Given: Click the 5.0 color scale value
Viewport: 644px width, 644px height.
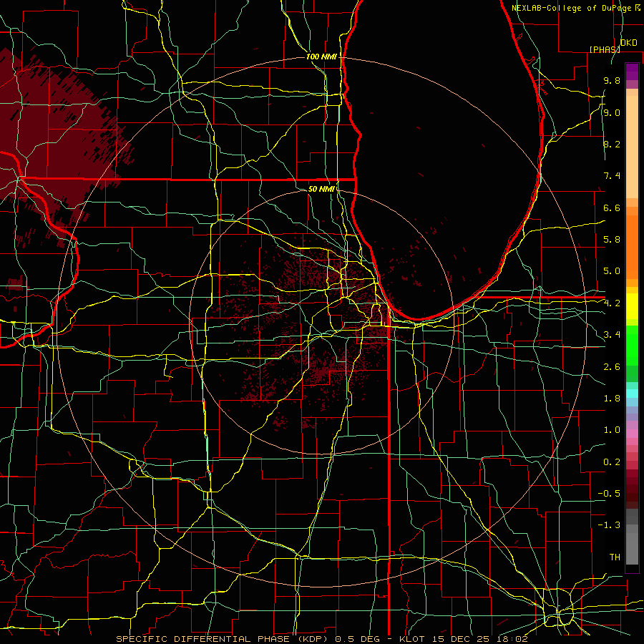Looking at the screenshot, I should click(x=612, y=271).
